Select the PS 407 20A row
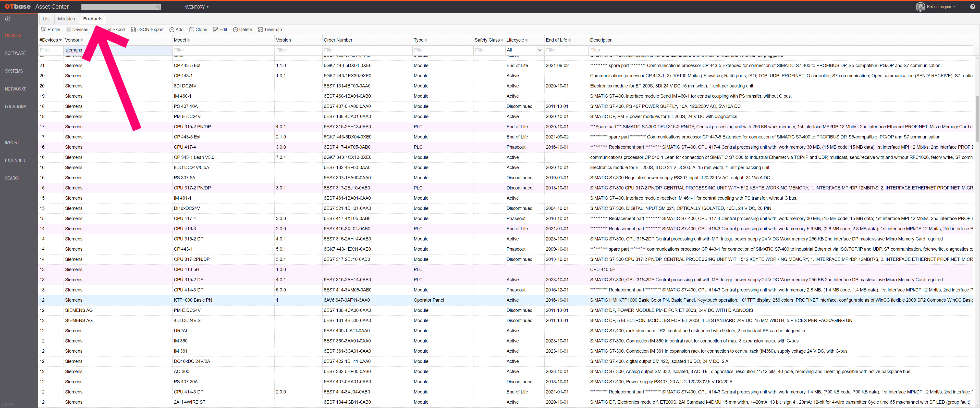Image resolution: width=980 pixels, height=408 pixels. tap(506, 382)
